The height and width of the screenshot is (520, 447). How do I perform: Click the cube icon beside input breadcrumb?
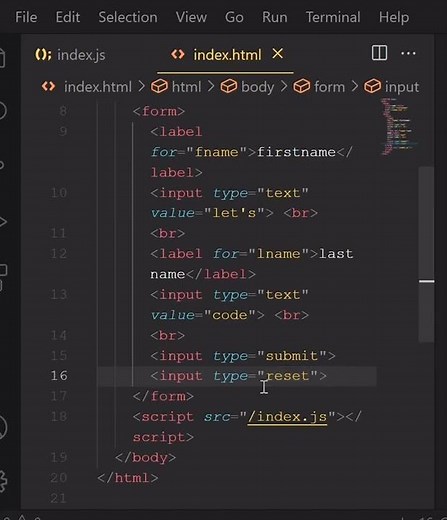pyautogui.click(x=372, y=87)
